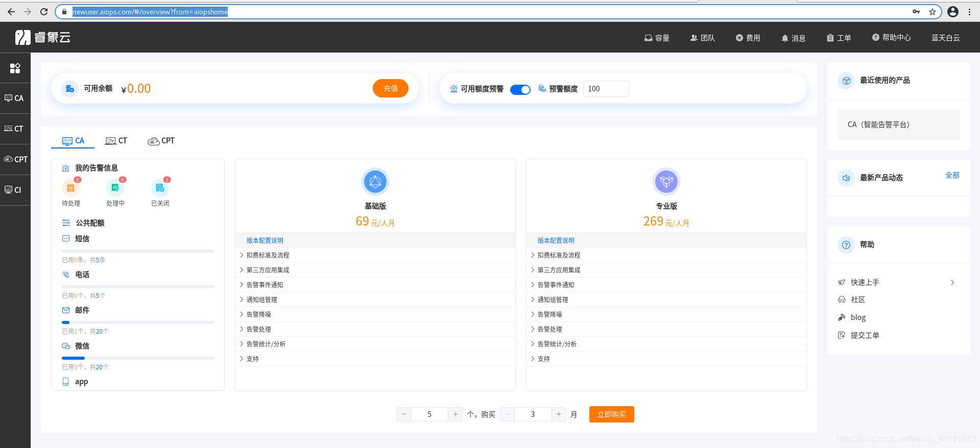980x448 pixels.
Task: Open 费用 in top navigation
Action: coord(748,38)
